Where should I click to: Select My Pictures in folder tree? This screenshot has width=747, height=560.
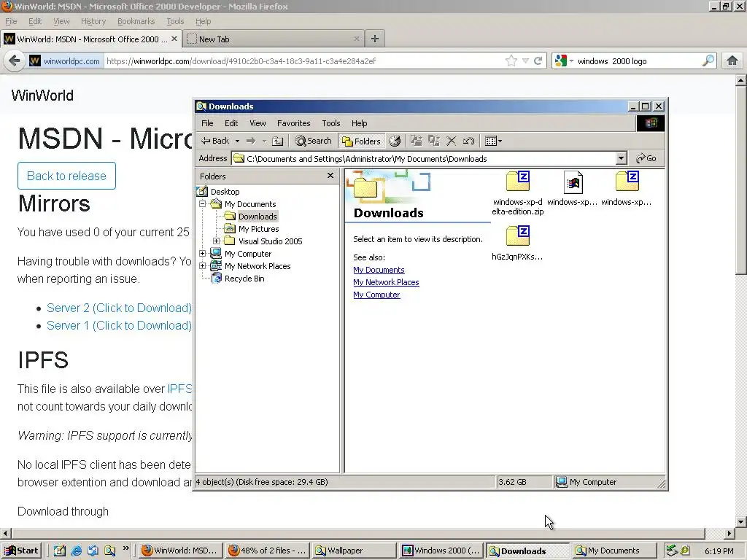click(x=258, y=229)
